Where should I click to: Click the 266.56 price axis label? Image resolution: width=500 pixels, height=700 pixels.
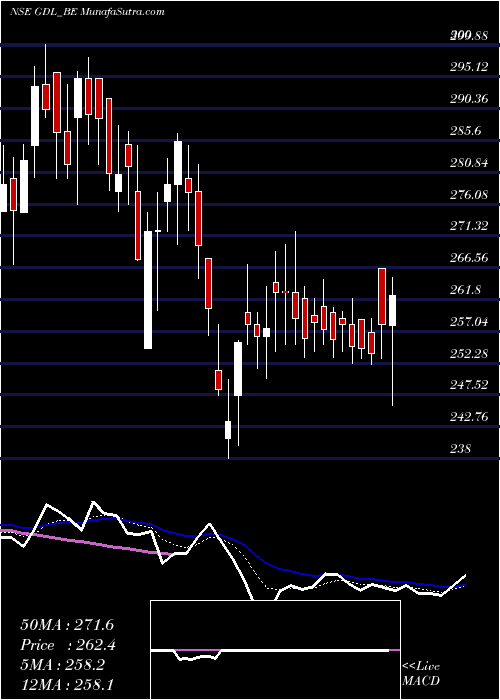[469, 258]
